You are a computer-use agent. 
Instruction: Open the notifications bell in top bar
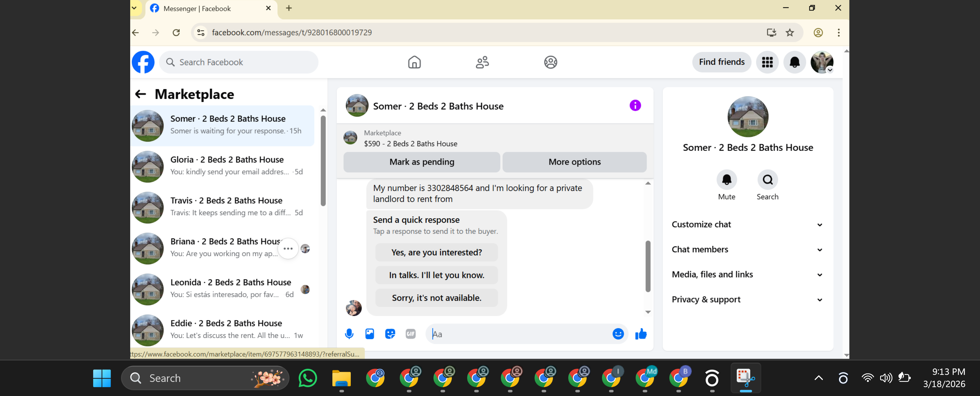click(794, 62)
